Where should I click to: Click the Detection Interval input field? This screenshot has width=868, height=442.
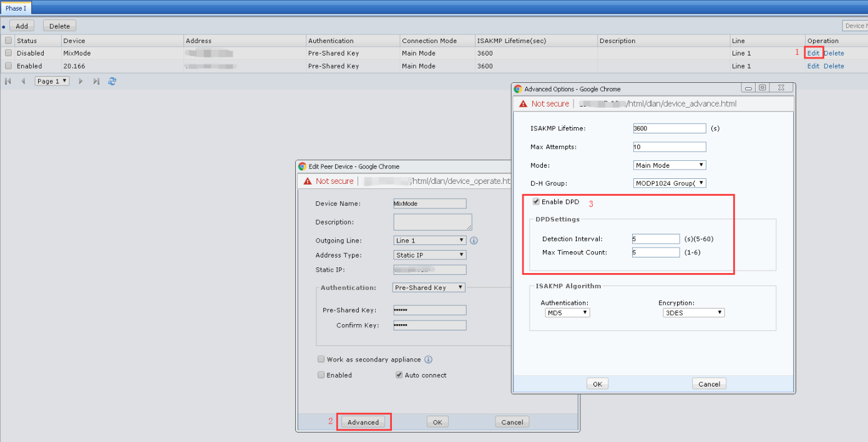click(x=655, y=239)
